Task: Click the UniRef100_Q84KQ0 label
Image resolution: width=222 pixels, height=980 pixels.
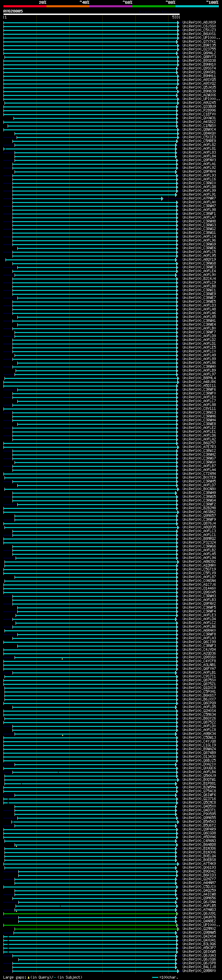Action: tap(199, 133)
